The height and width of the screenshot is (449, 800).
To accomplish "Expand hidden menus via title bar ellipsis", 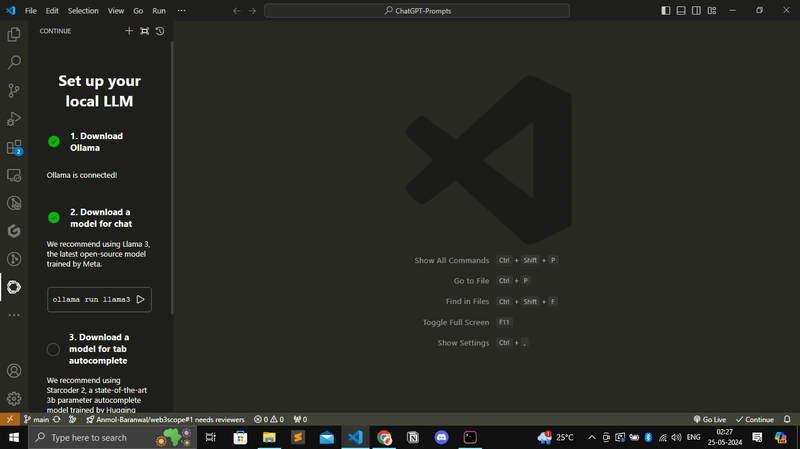I will click(x=182, y=11).
